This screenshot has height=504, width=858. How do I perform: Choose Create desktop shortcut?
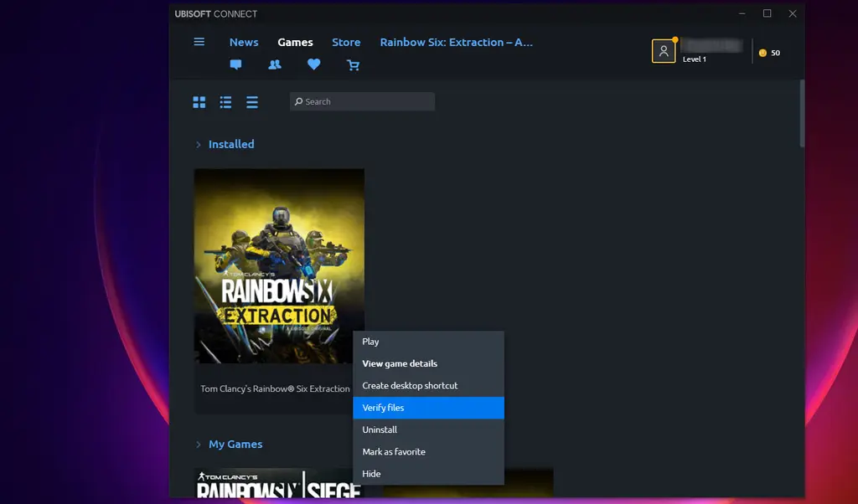[428, 385]
